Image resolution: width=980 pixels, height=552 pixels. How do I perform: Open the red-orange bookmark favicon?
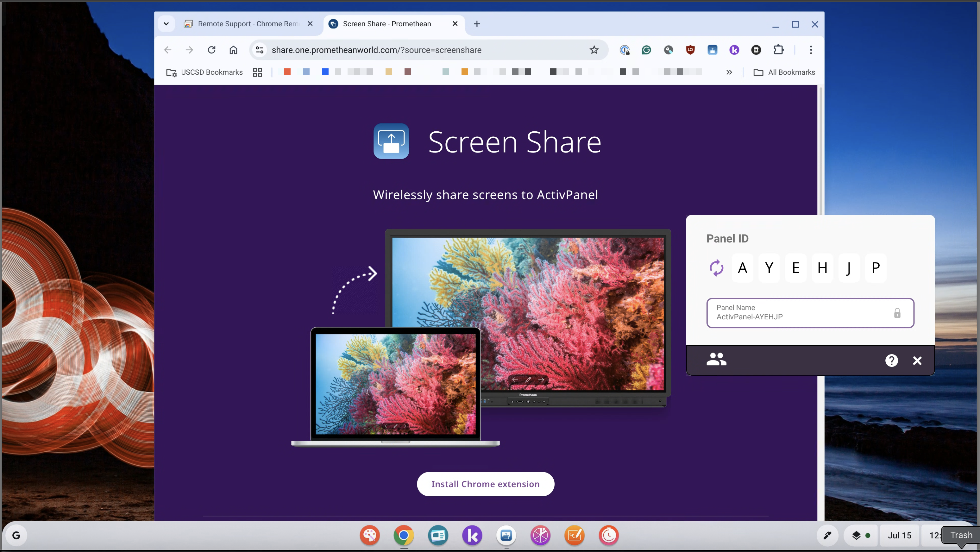point(287,72)
